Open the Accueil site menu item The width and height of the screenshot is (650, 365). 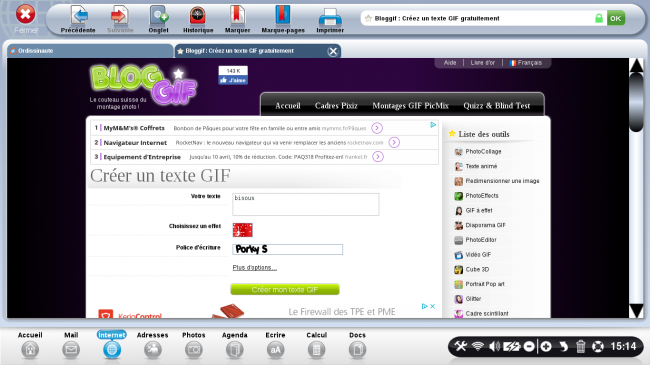coord(288,106)
